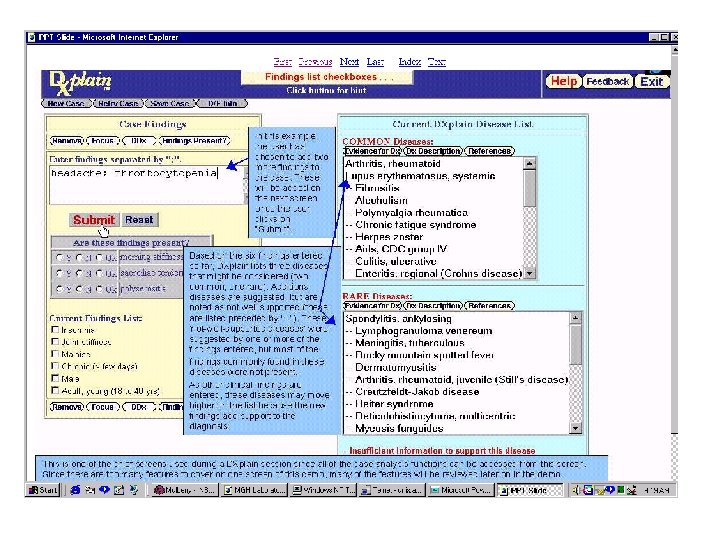The width and height of the screenshot is (720, 540).
Task: Check the Adult, young (18 to 40 yrs) checkbox
Action: click(55, 390)
